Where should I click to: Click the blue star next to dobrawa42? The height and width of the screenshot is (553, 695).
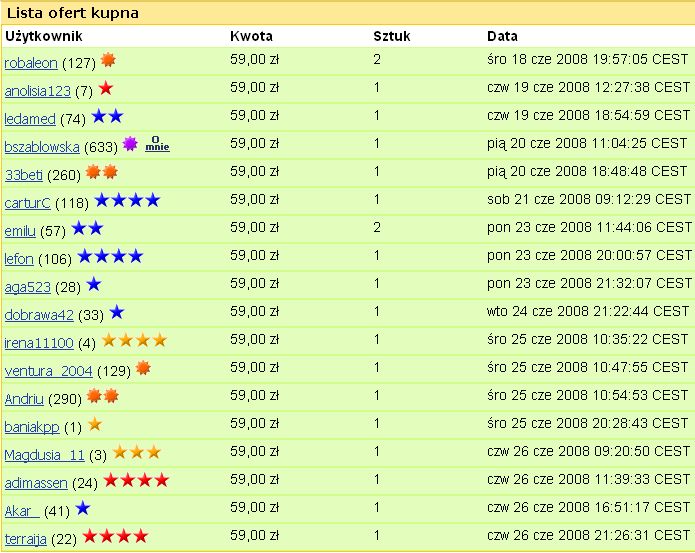(x=116, y=313)
